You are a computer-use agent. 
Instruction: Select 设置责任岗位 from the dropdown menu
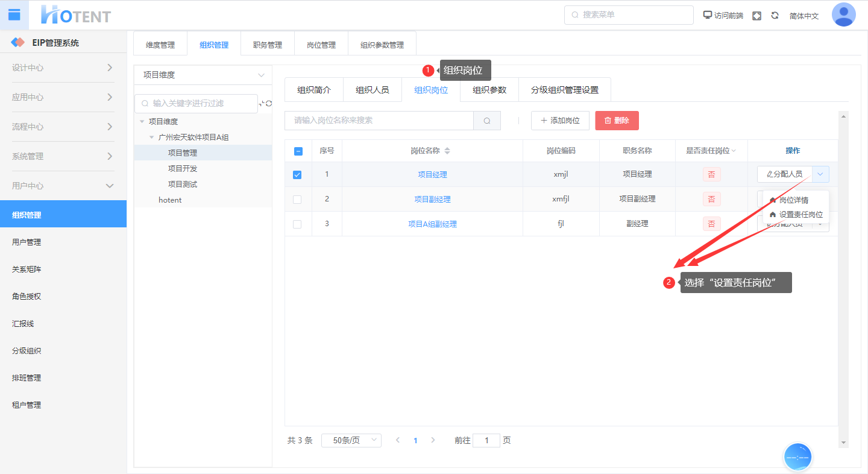click(800, 215)
